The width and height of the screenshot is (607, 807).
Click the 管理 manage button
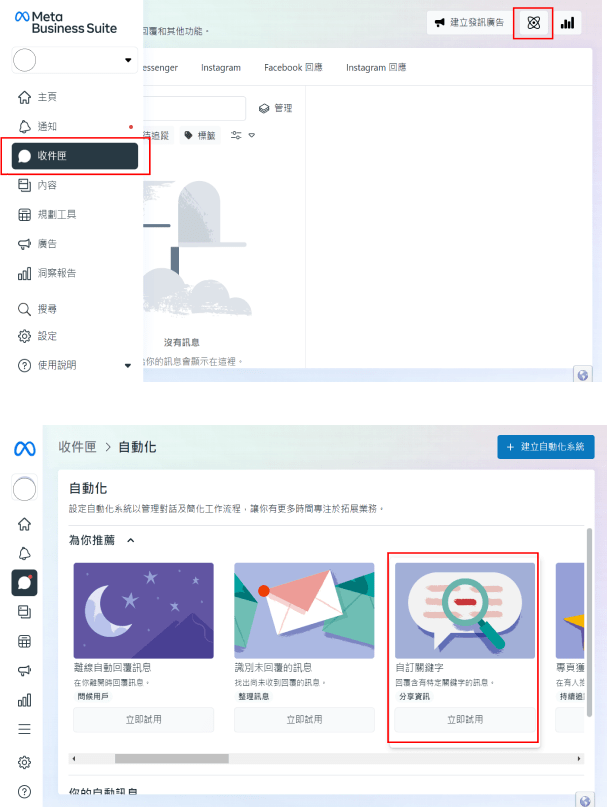275,108
